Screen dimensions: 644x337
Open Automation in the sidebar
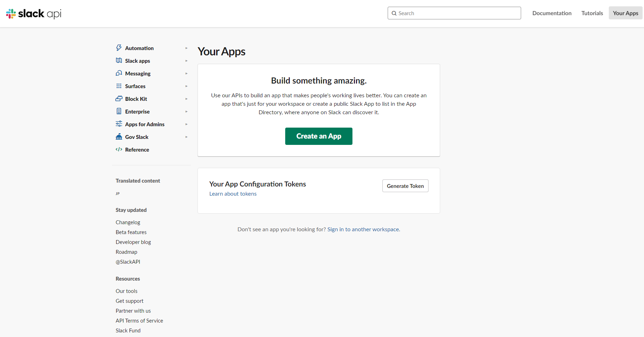click(x=139, y=48)
